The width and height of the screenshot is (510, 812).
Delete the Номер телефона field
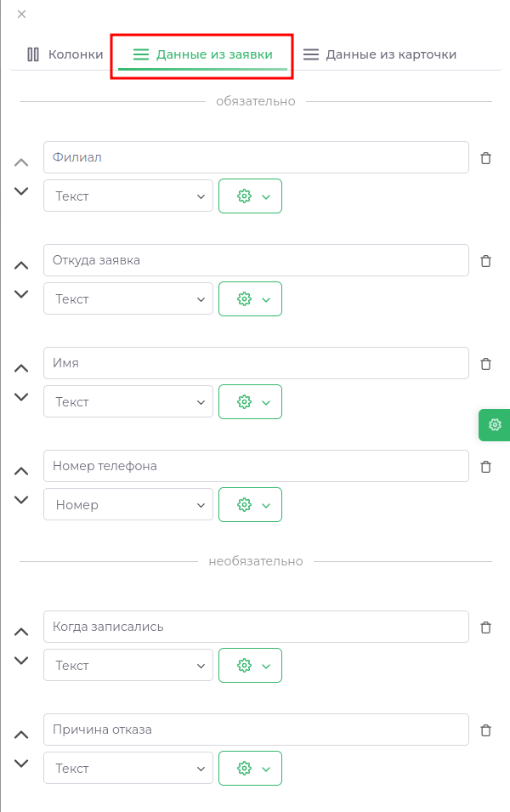[486, 467]
